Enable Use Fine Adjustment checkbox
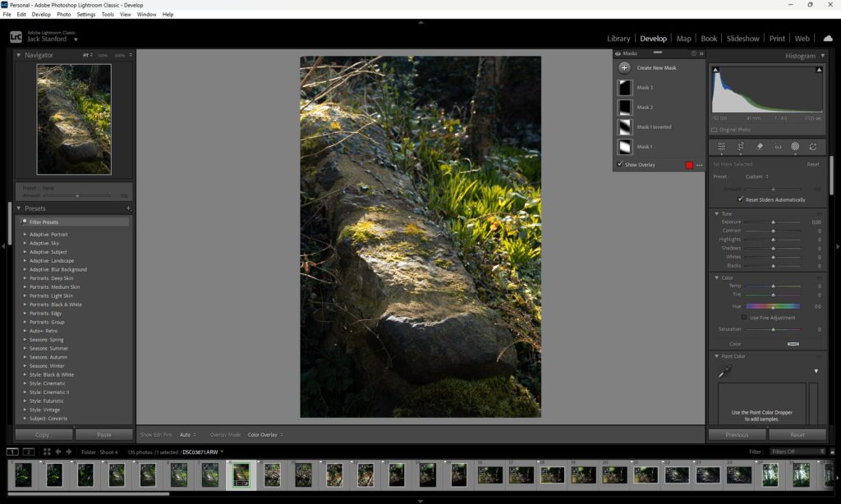Screen dimensions: 841x504 click(744, 318)
